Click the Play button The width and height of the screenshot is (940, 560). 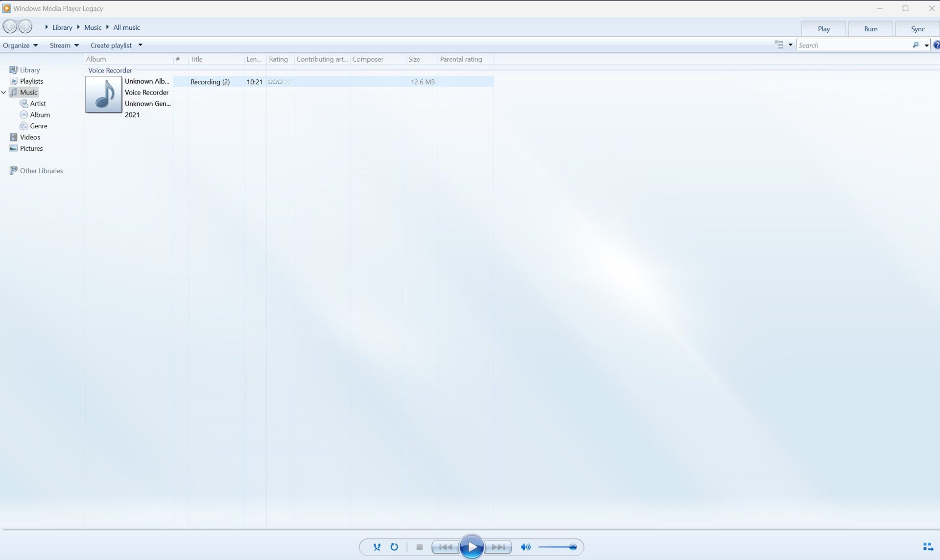(x=471, y=547)
